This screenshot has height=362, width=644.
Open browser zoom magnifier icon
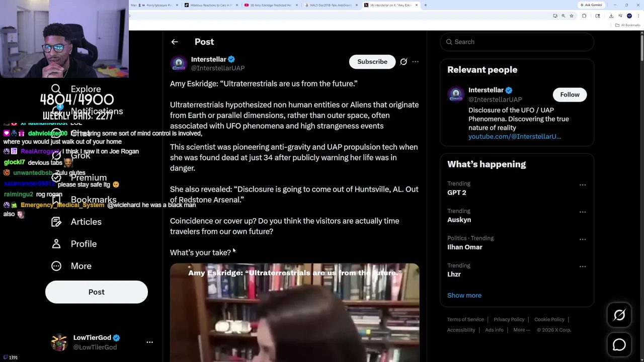pyautogui.click(x=563, y=16)
